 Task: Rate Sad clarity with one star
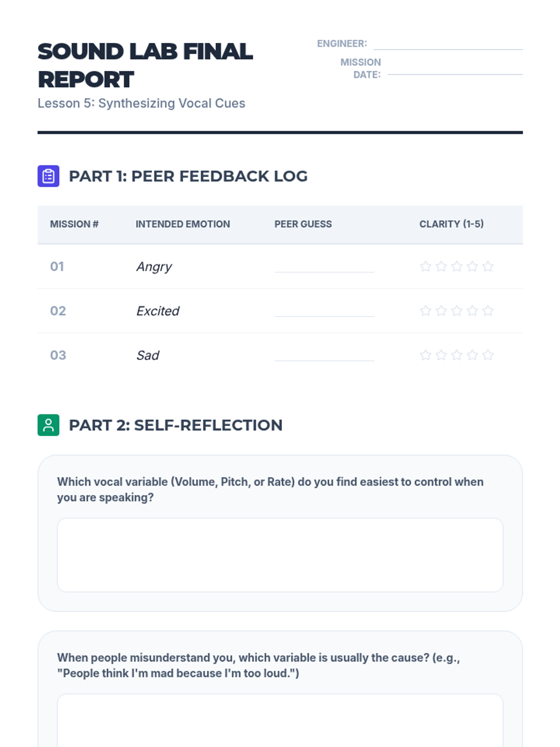pyautogui.click(x=425, y=355)
